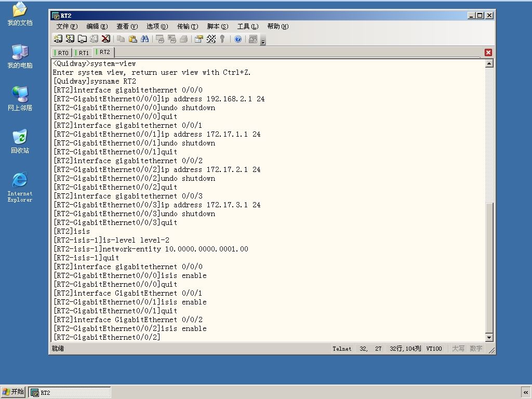Click the RT2 window title bar icon
This screenshot has height=399, width=532.
(x=55, y=16)
